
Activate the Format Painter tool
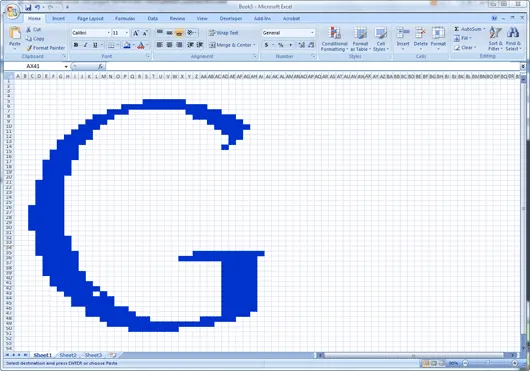pyautogui.click(x=45, y=48)
